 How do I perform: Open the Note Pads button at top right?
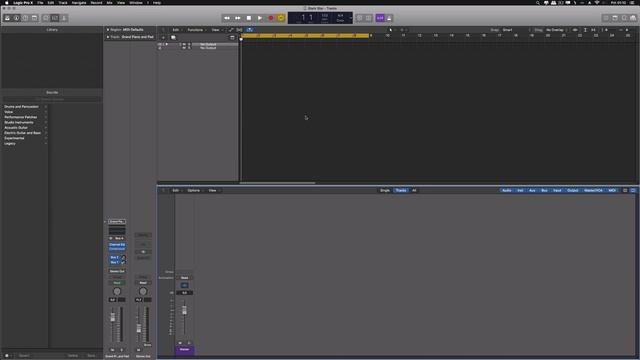(615, 18)
